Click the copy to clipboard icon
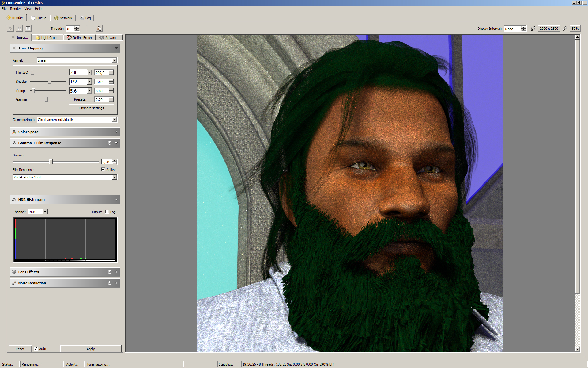Screen dimensions: 588x368 [x=99, y=29]
